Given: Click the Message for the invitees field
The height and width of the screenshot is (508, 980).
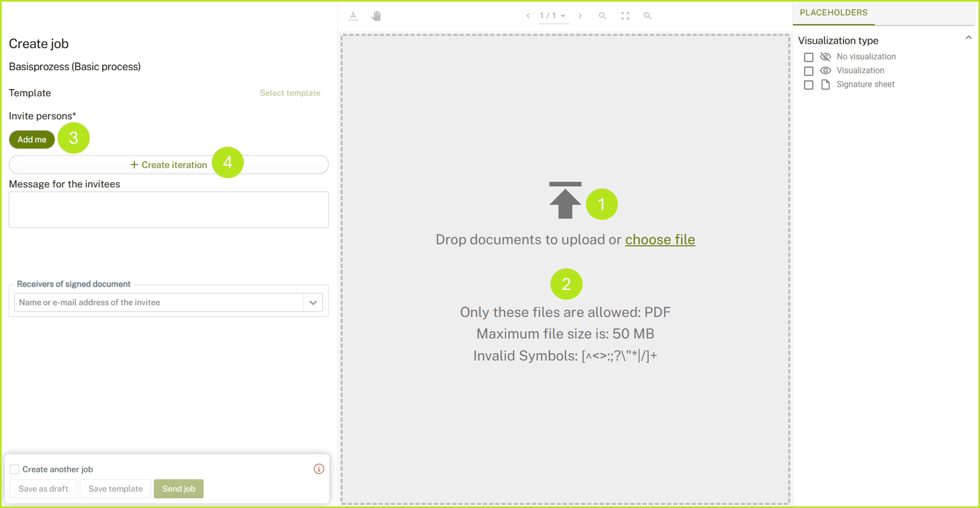Looking at the screenshot, I should 169,210.
